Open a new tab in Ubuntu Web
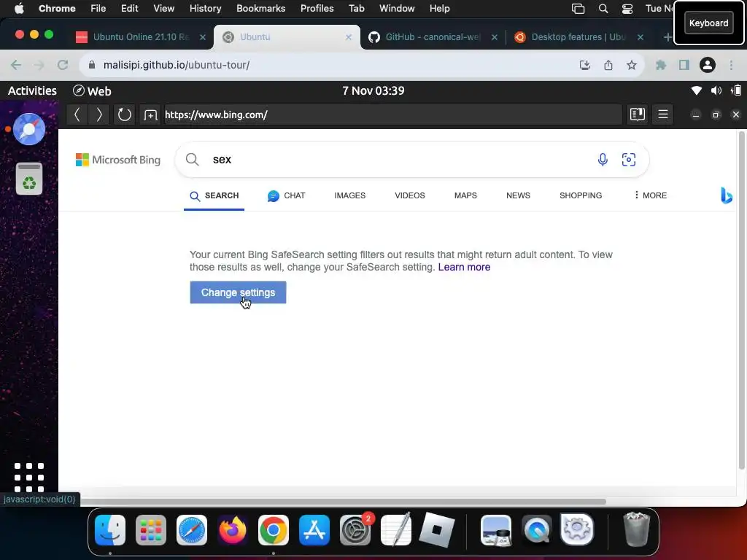This screenshot has width=747, height=560. coord(150,114)
